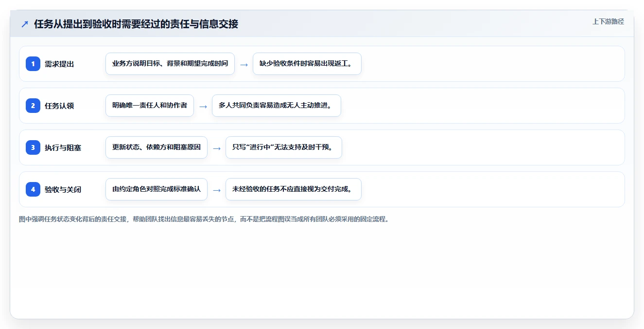This screenshot has height=329, width=644.
Task: Click the box 更新状态、依赖方和阻塞原因
Action: [157, 147]
